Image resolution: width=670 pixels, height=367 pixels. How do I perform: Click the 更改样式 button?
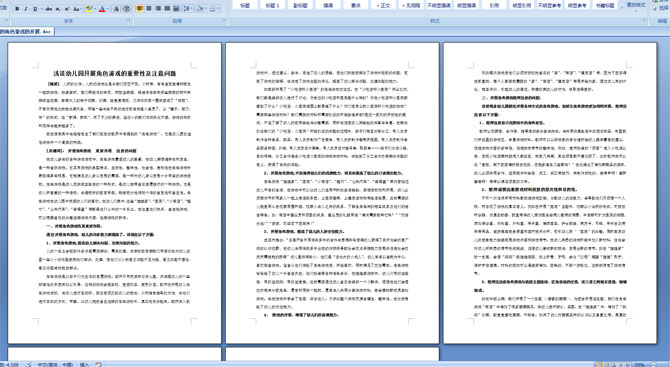click(635, 6)
